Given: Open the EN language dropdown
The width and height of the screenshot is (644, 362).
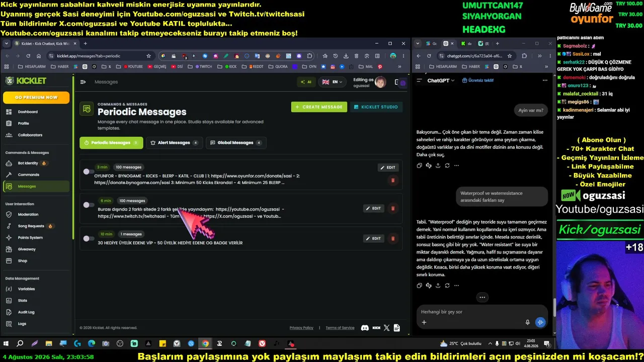Looking at the screenshot, I should click(x=332, y=82).
